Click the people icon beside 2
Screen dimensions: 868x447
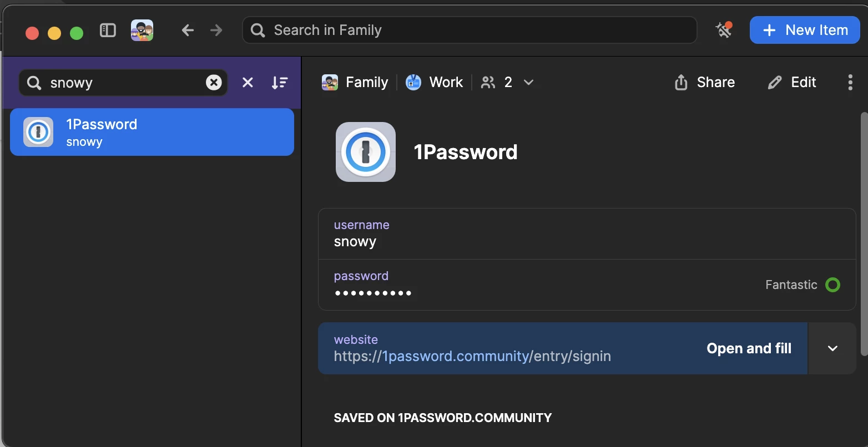pos(488,83)
